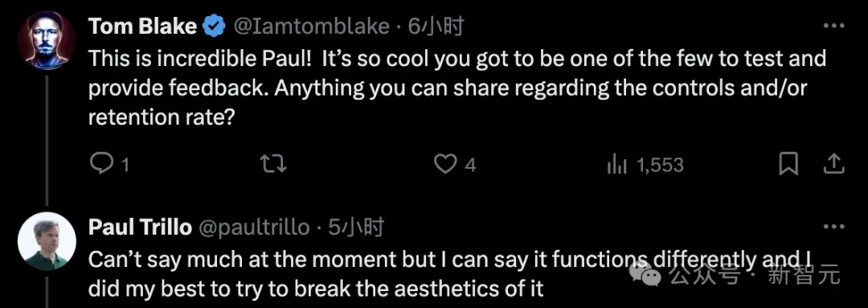Click Tom Blake's verified badge
The height and width of the screenshot is (308, 868).
215,26
